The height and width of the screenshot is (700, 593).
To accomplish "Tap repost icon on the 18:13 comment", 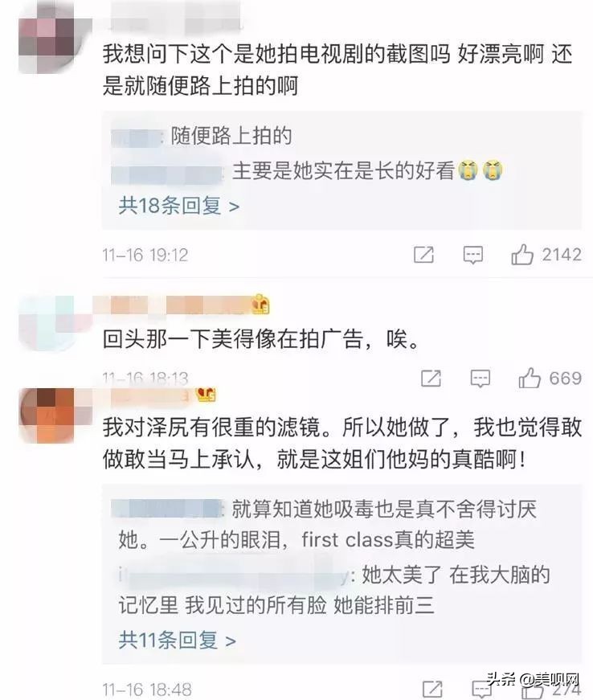I will [x=431, y=378].
